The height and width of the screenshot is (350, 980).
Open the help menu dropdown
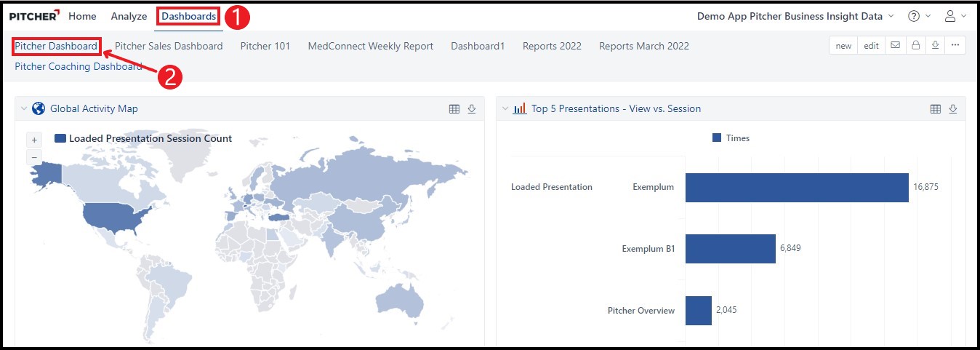(x=919, y=16)
